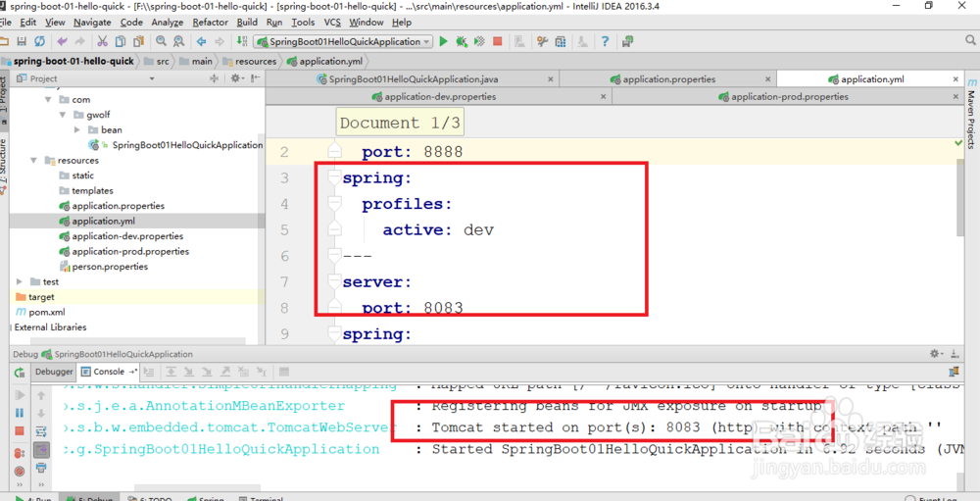Mute breakpoints in the Debug panel
Image resolution: width=980 pixels, height=501 pixels.
point(20,471)
